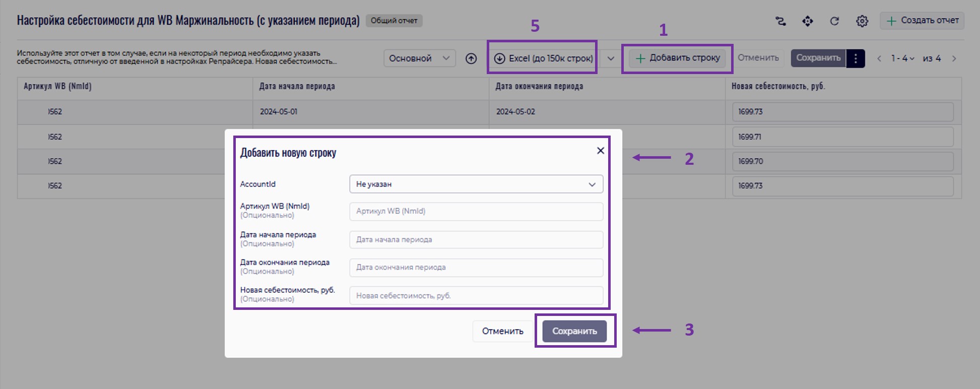Close the Добавить новую строку dialog
The image size is (980, 389).
pos(600,151)
